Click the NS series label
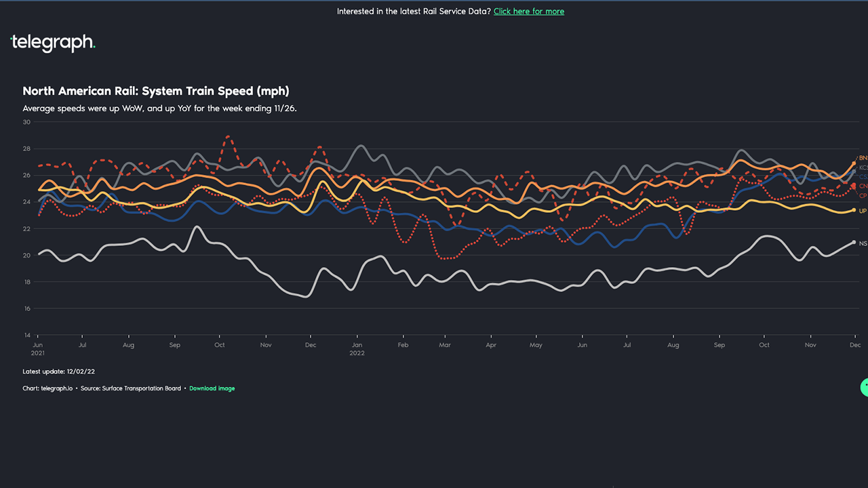This screenshot has width=868, height=488. pyautogui.click(x=863, y=243)
